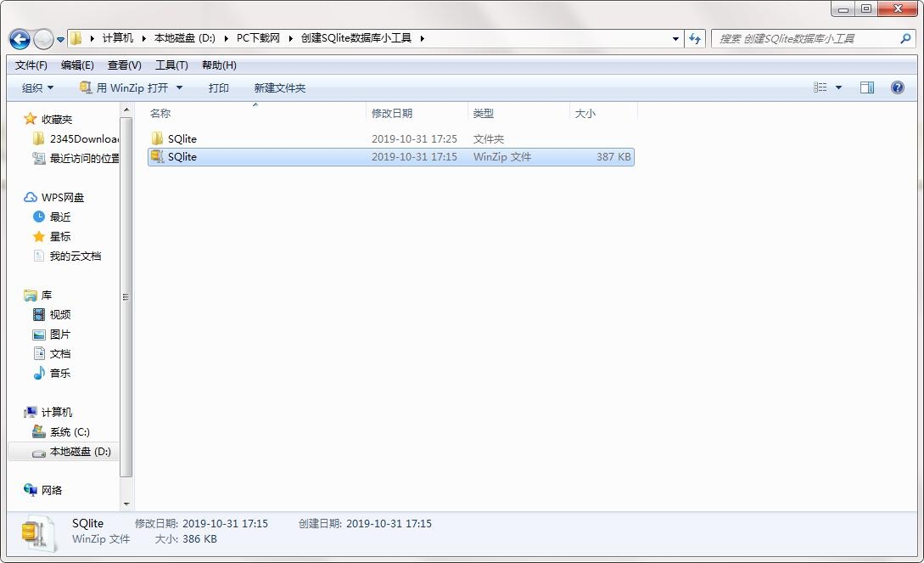
Task: Open 最近访问的位置 in the navigation pane
Action: pos(84,159)
